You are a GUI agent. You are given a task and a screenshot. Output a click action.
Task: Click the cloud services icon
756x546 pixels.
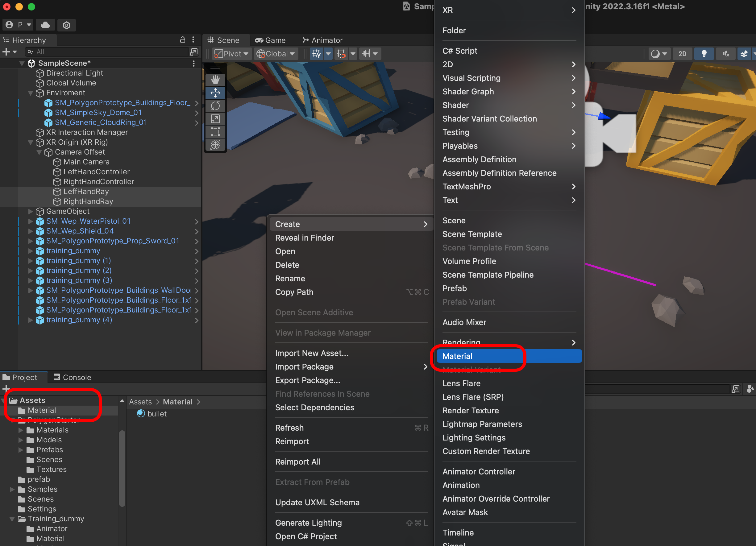[45, 25]
